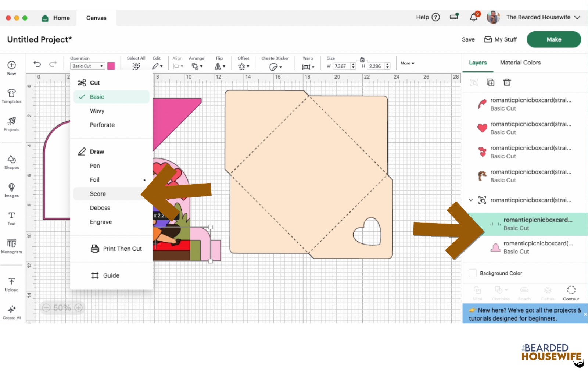Open the Templates panel in sidebar
This screenshot has height=374, width=588.
(x=11, y=96)
